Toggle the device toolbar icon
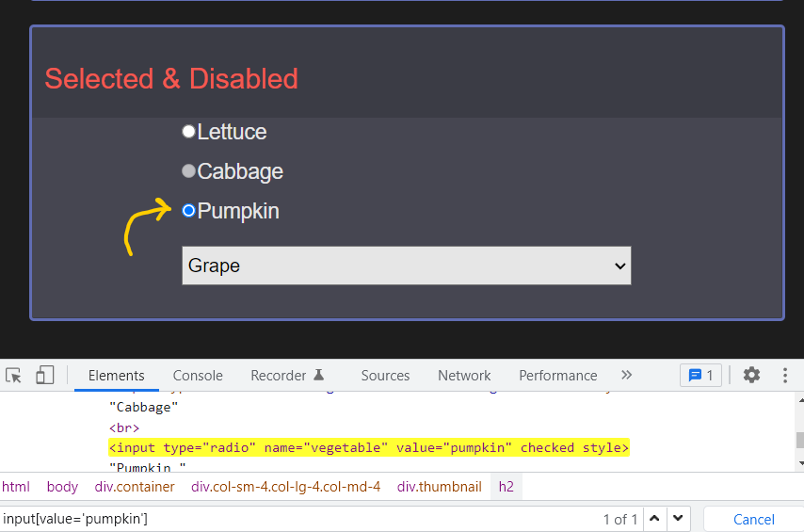The width and height of the screenshot is (804, 532). pos(44,375)
